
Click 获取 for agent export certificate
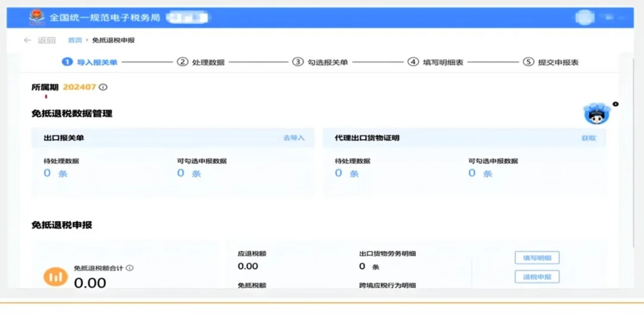pyautogui.click(x=589, y=138)
